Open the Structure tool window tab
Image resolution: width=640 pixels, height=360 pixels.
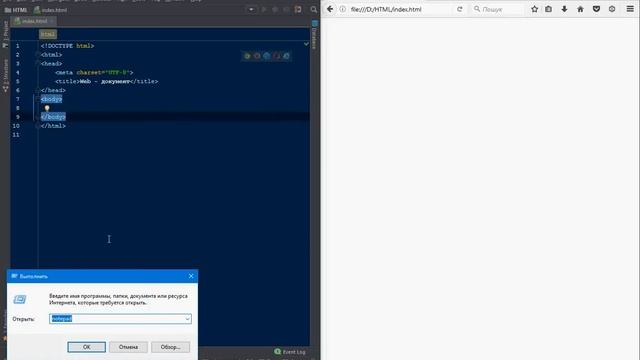point(5,75)
